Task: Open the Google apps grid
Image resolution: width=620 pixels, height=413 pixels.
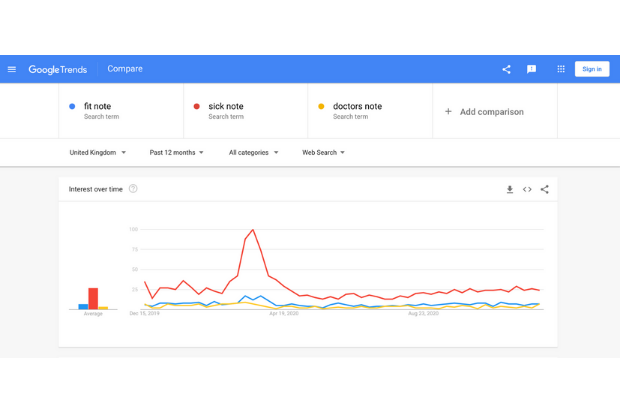Action: (561, 69)
